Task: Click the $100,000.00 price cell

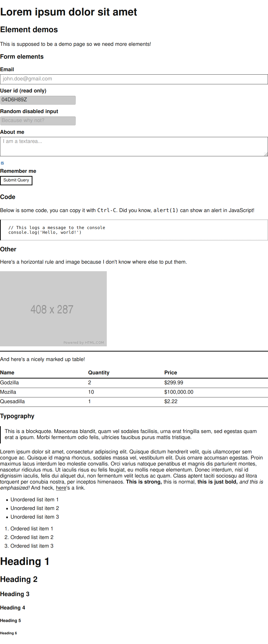Action: point(179,392)
